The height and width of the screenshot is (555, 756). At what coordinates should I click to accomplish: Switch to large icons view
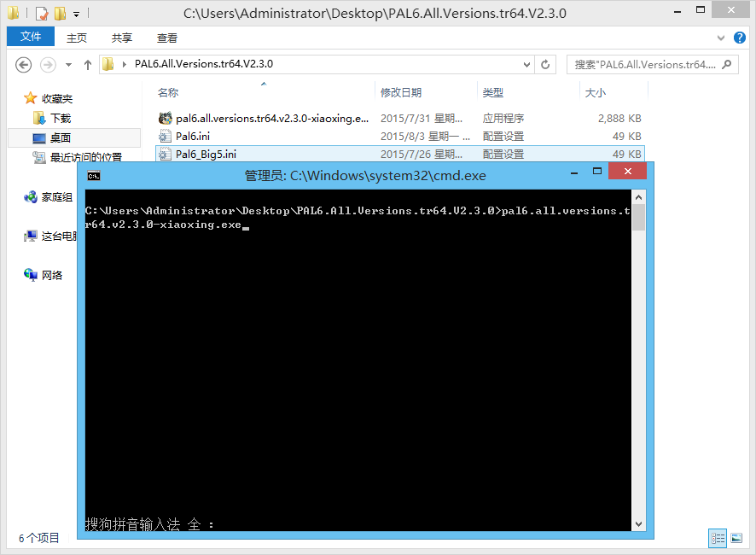[x=736, y=538]
